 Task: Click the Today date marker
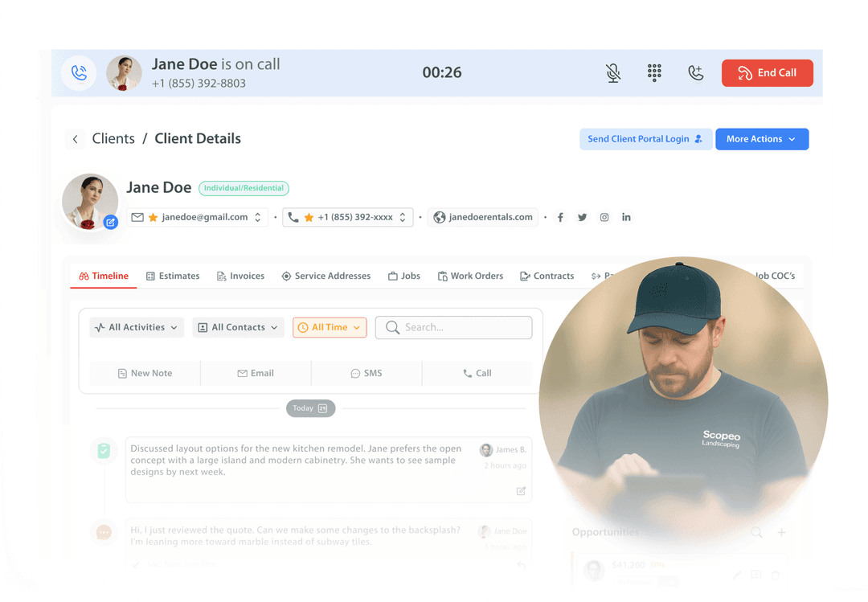tap(310, 408)
